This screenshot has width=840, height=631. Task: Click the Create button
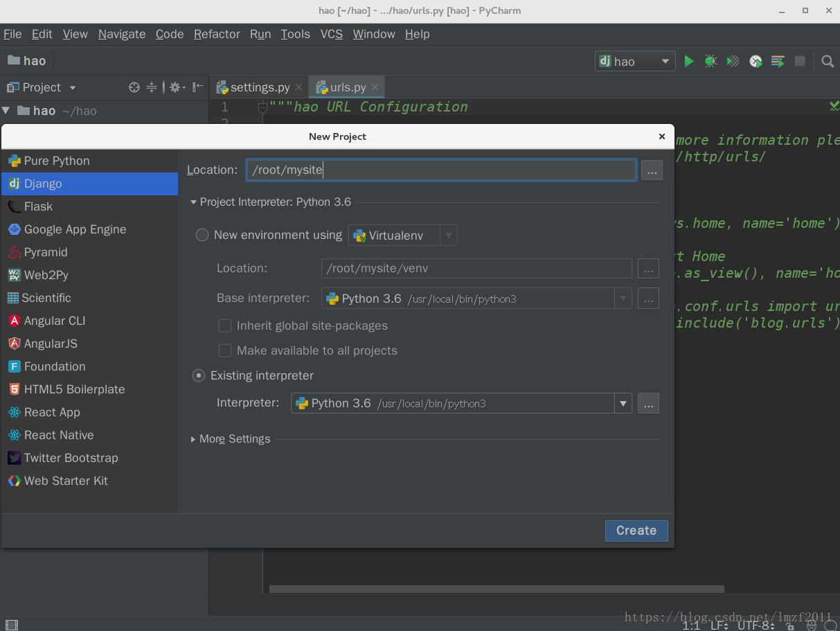(636, 531)
